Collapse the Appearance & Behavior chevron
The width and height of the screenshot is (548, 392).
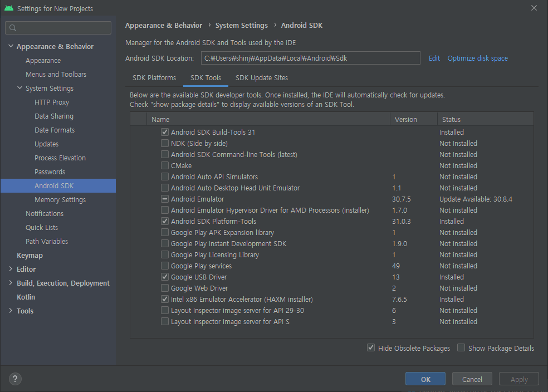click(11, 46)
